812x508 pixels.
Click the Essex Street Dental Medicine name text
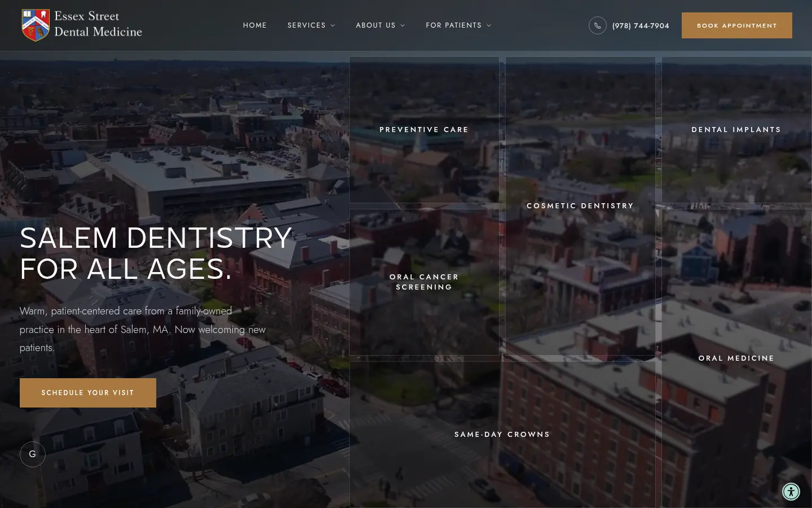98,24
